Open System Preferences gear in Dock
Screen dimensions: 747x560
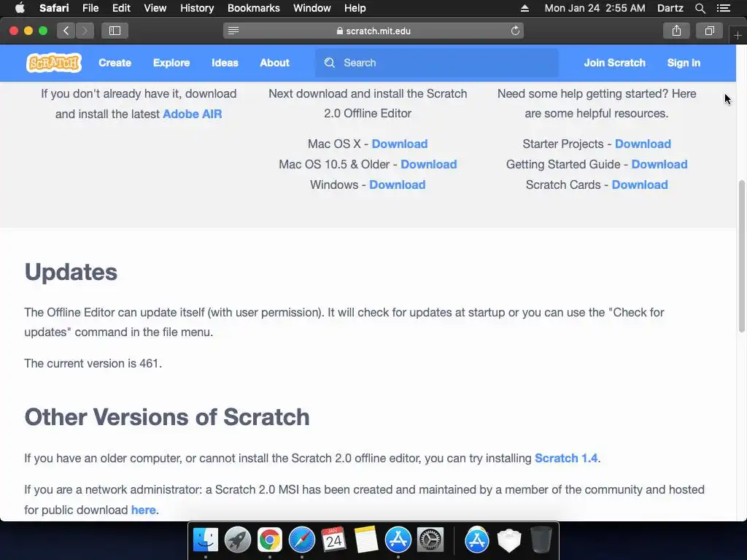(430, 540)
